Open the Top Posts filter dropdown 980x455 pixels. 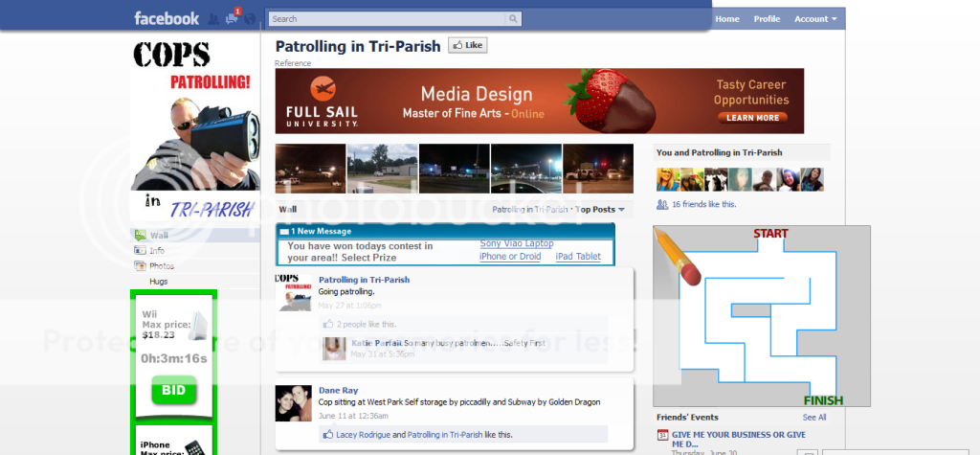599,210
